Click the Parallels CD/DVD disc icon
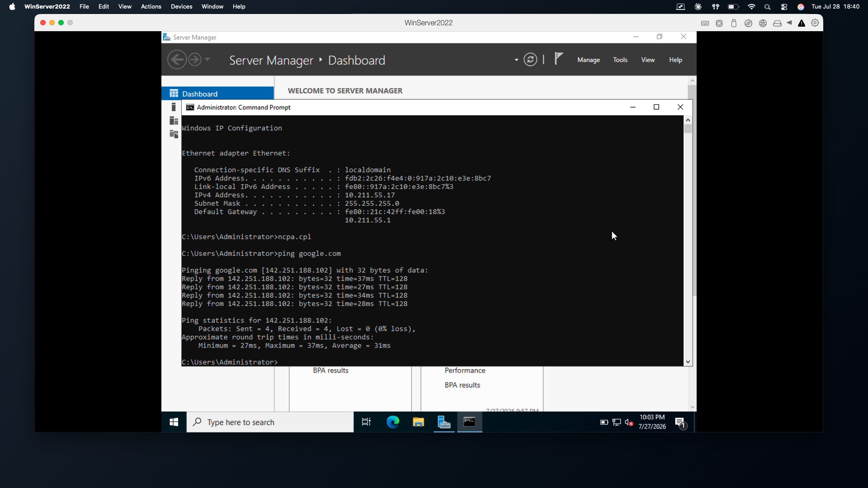 pyautogui.click(x=748, y=23)
